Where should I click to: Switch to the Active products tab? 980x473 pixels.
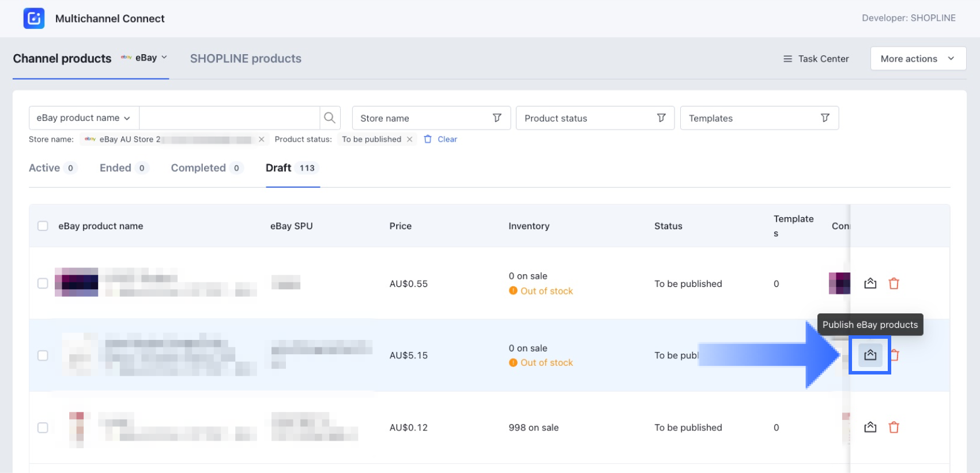45,168
